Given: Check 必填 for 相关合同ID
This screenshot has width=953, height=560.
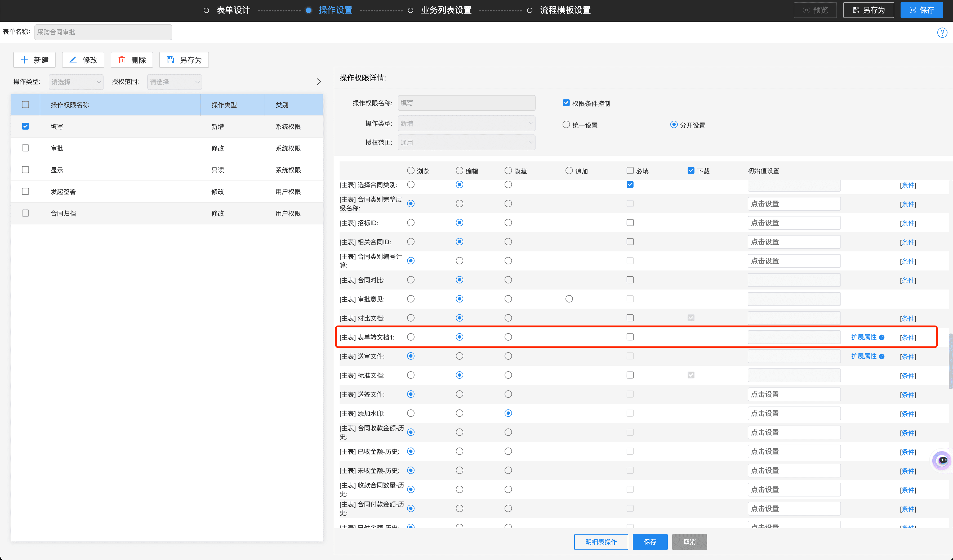Looking at the screenshot, I should pyautogui.click(x=630, y=242).
